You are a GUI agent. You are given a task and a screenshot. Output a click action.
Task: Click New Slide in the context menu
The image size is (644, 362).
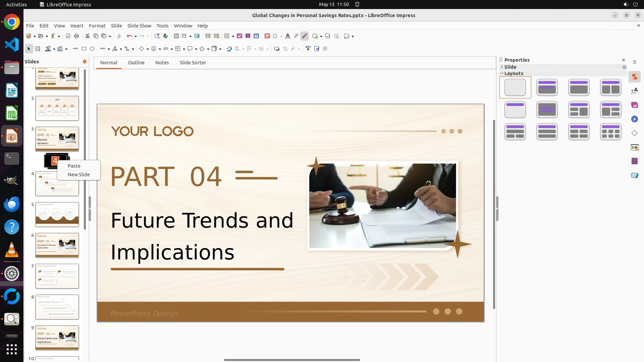[79, 175]
